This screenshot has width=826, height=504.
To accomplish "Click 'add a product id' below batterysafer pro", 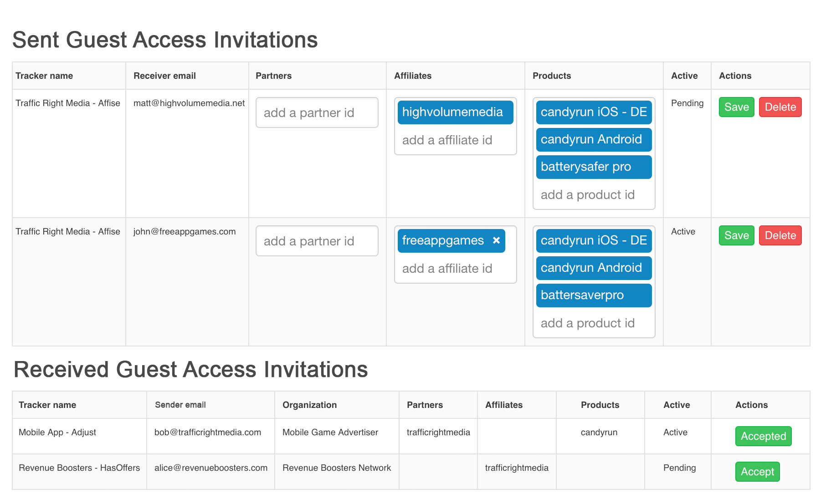I will (x=587, y=195).
